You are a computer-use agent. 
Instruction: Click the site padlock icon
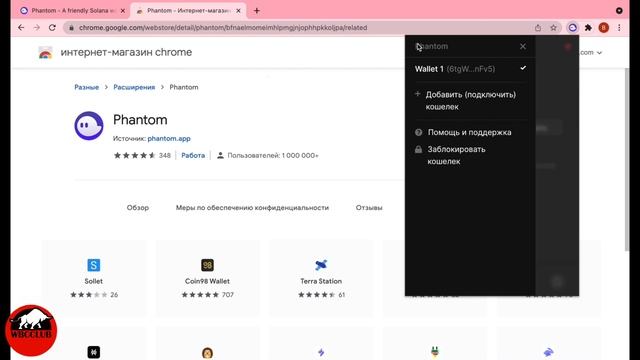point(71,28)
